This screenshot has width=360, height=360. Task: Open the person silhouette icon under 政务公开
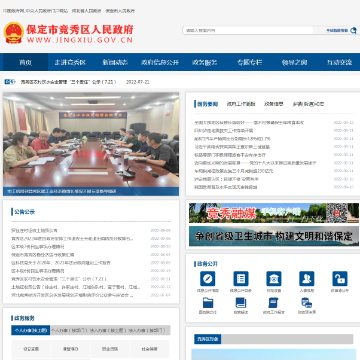pos(307,279)
